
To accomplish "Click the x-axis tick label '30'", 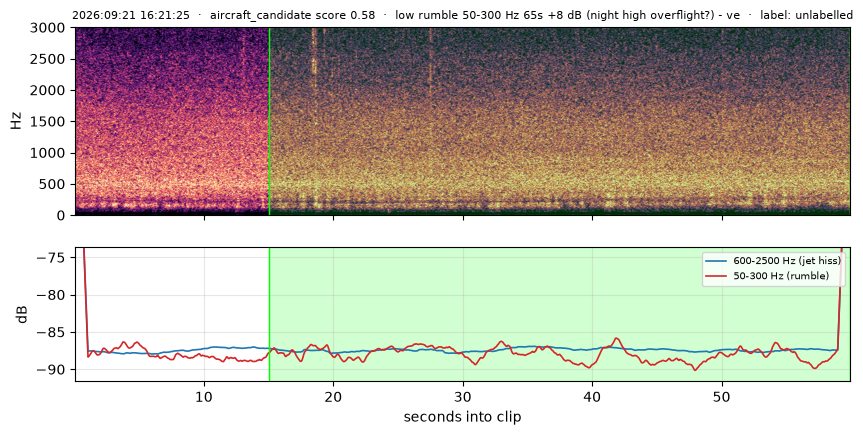I will 463,396.
